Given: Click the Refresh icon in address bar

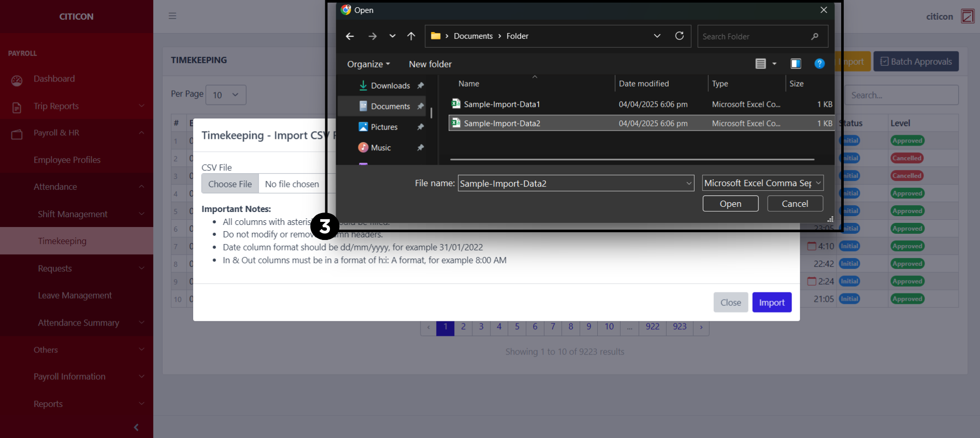Looking at the screenshot, I should (680, 36).
